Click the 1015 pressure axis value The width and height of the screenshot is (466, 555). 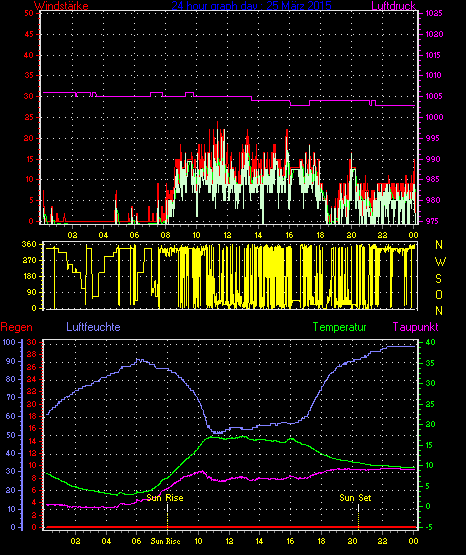click(434, 55)
